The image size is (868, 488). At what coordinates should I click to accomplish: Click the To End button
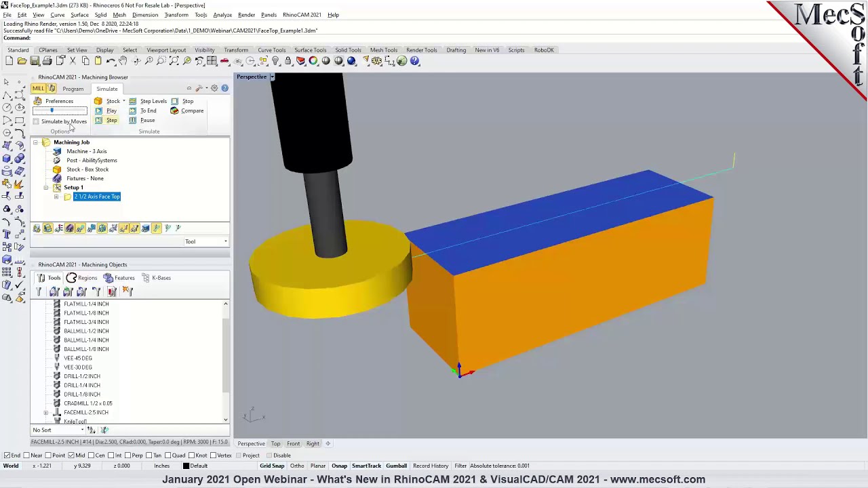(142, 110)
